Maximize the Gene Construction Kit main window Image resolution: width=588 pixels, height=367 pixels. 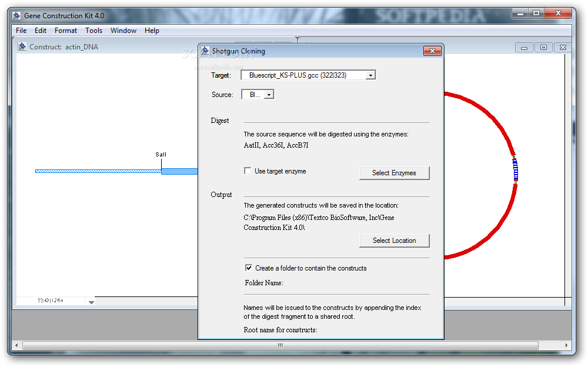click(x=536, y=14)
